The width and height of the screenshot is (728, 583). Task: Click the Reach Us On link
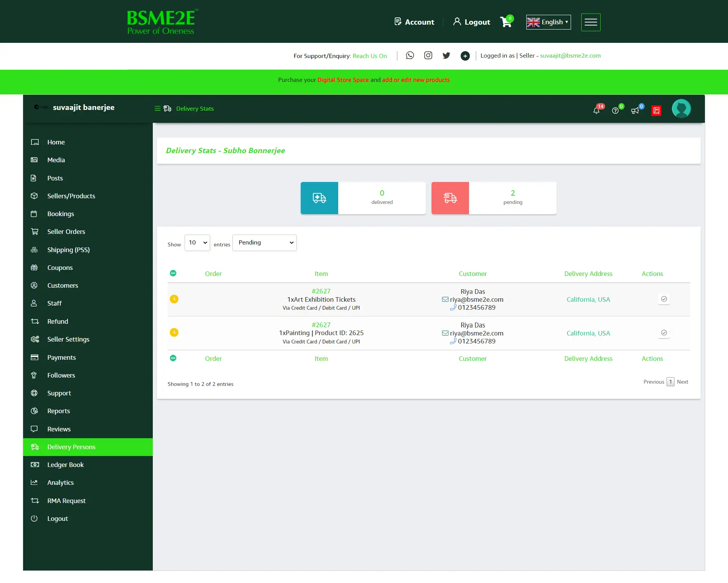coord(370,56)
